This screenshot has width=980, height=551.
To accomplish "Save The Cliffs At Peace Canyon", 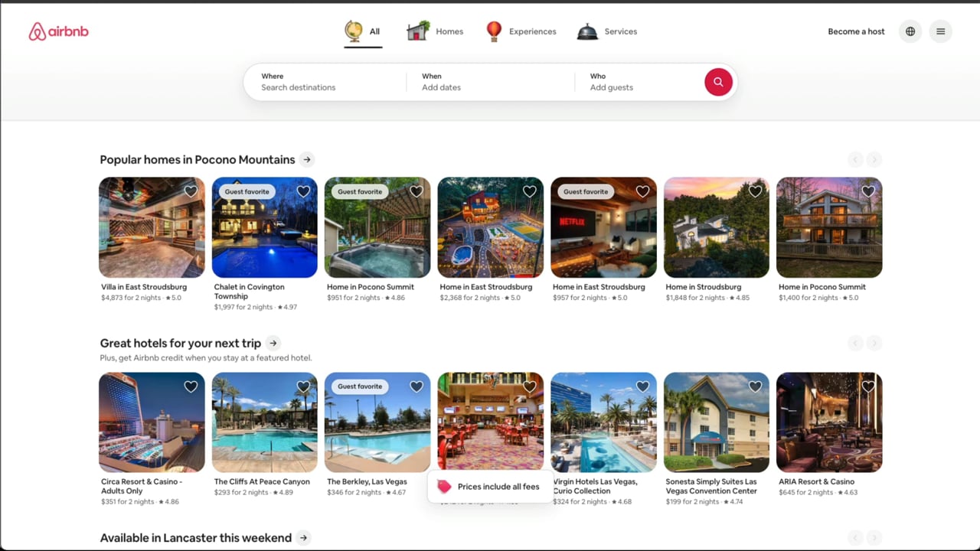I will (x=303, y=386).
